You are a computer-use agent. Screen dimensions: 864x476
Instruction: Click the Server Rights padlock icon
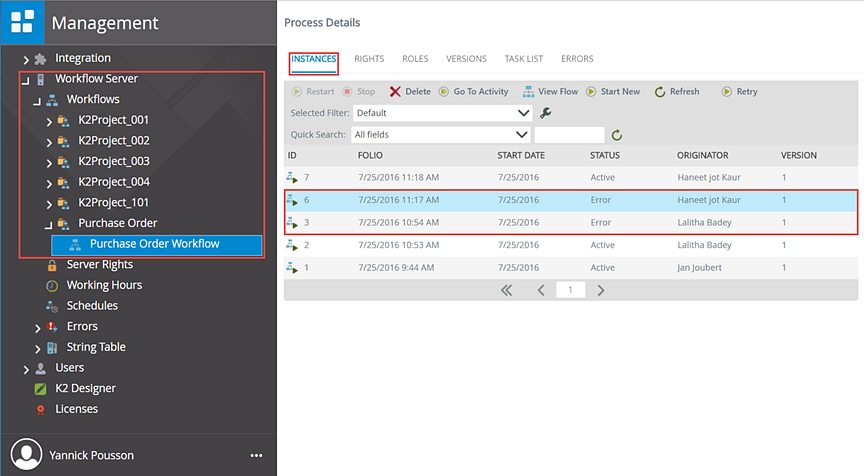(x=52, y=265)
